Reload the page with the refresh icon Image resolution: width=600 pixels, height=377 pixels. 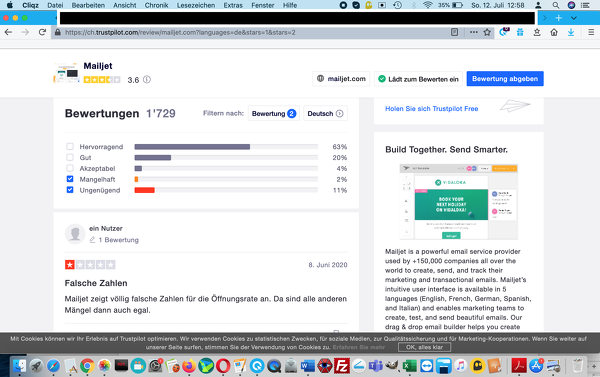click(x=42, y=33)
